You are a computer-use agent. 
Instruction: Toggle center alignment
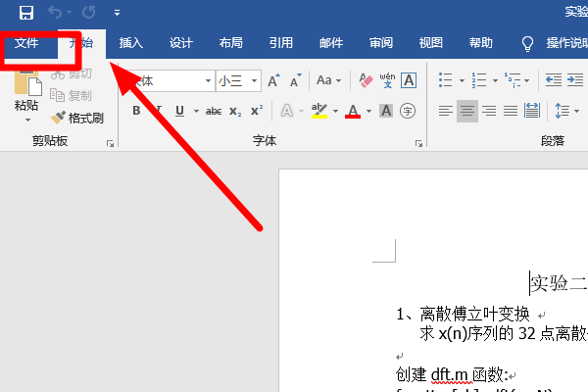(467, 111)
